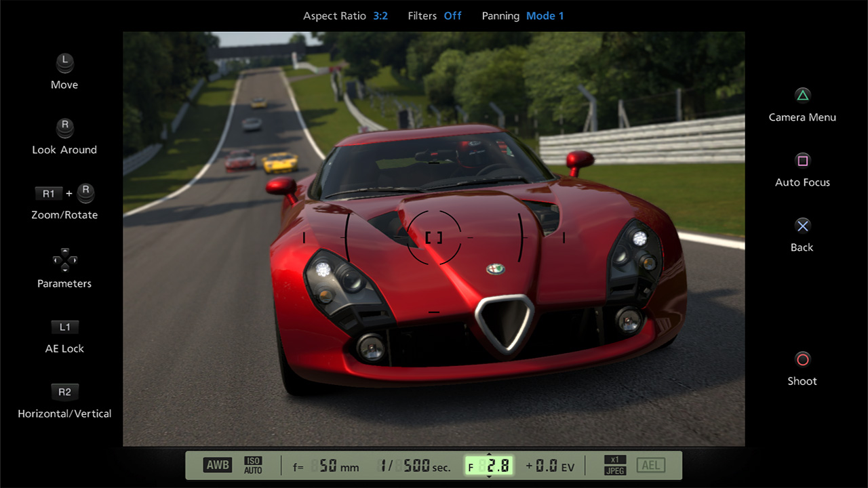868x488 pixels.
Task: Toggle the AEL exposure lock indicator
Action: point(650,466)
